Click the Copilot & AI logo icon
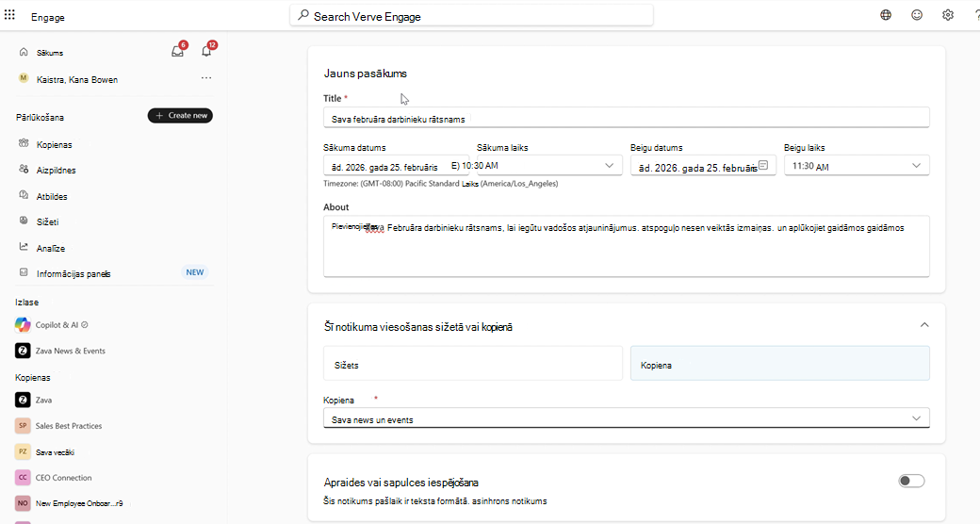 coord(23,324)
